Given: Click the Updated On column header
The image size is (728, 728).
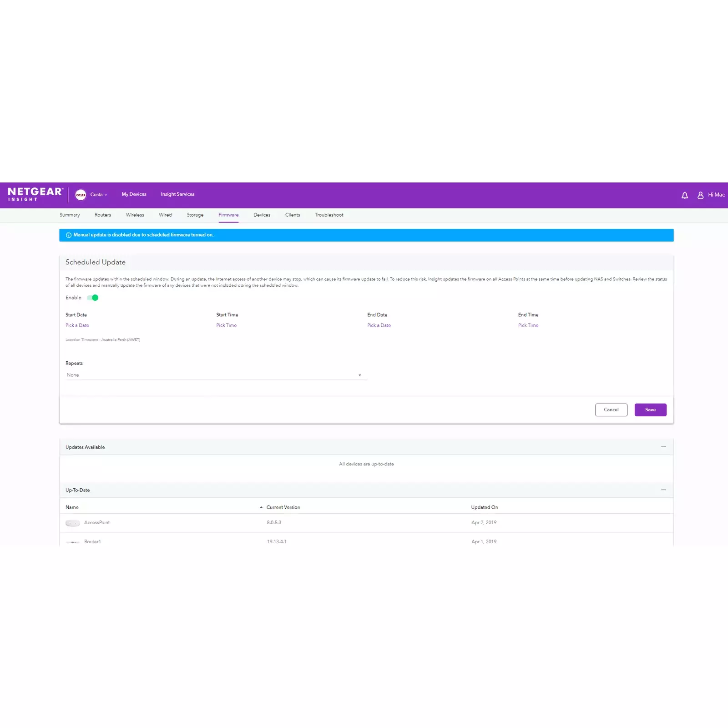Looking at the screenshot, I should coord(485,507).
